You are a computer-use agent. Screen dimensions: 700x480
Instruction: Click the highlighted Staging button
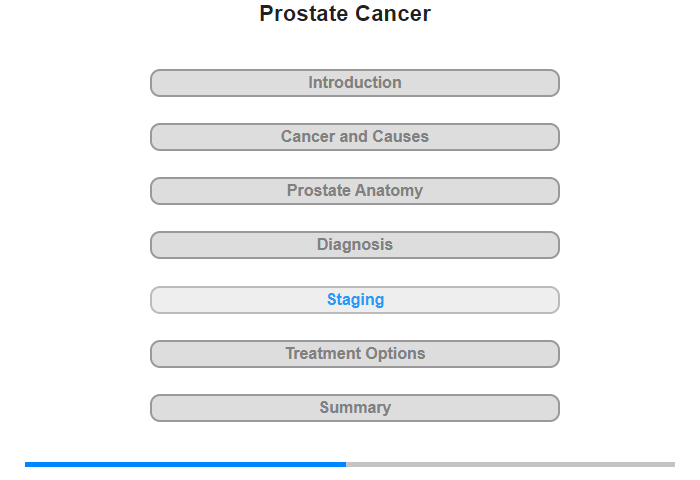(x=354, y=300)
